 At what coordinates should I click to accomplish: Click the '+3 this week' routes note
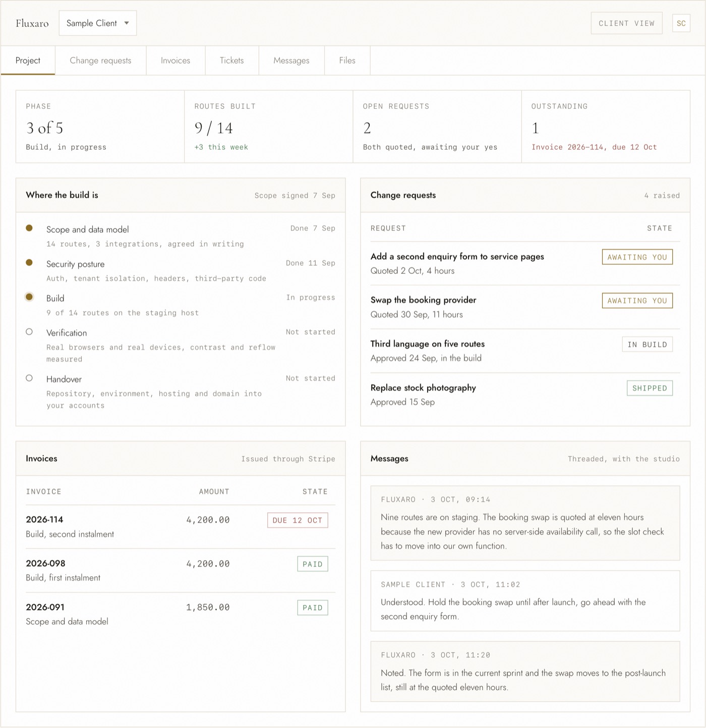coord(221,147)
